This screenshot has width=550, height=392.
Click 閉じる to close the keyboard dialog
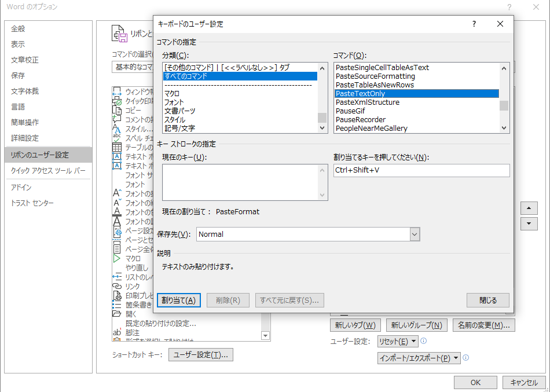coord(488,301)
